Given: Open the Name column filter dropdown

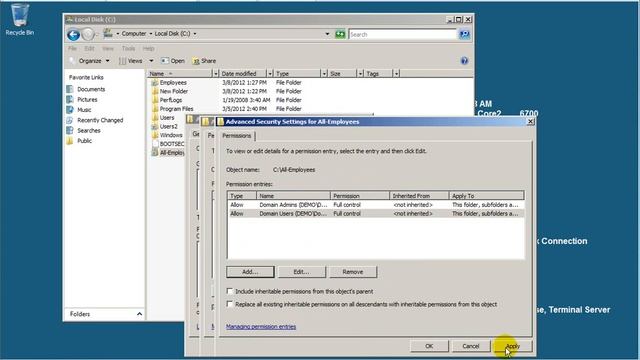Looking at the screenshot, I should tap(216, 73).
